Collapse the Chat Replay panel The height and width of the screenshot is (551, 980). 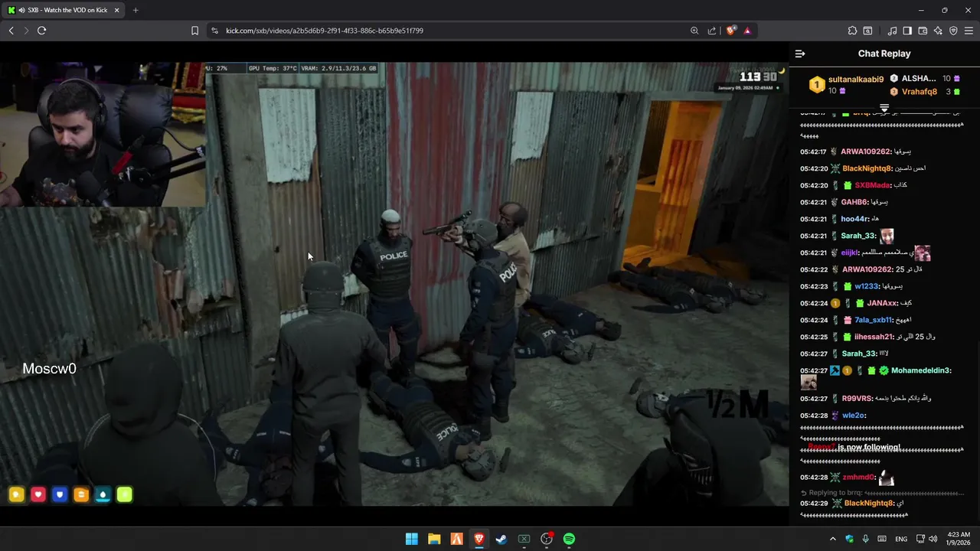pyautogui.click(x=800, y=54)
